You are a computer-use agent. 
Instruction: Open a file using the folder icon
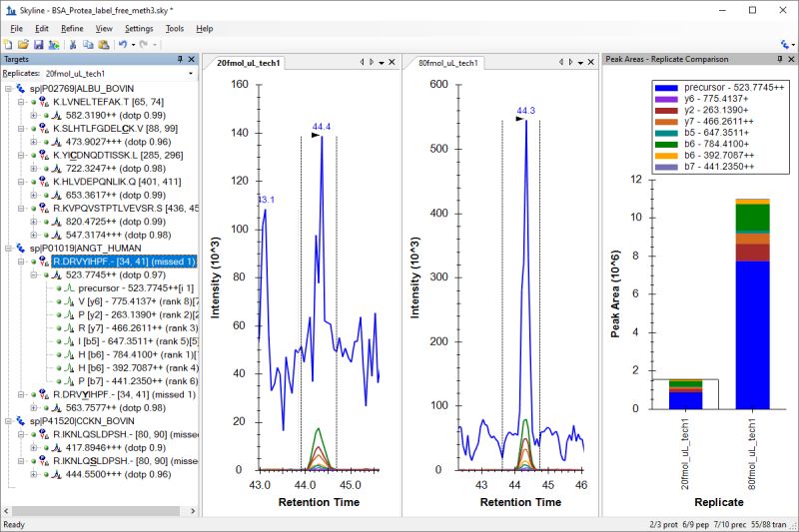point(23,45)
